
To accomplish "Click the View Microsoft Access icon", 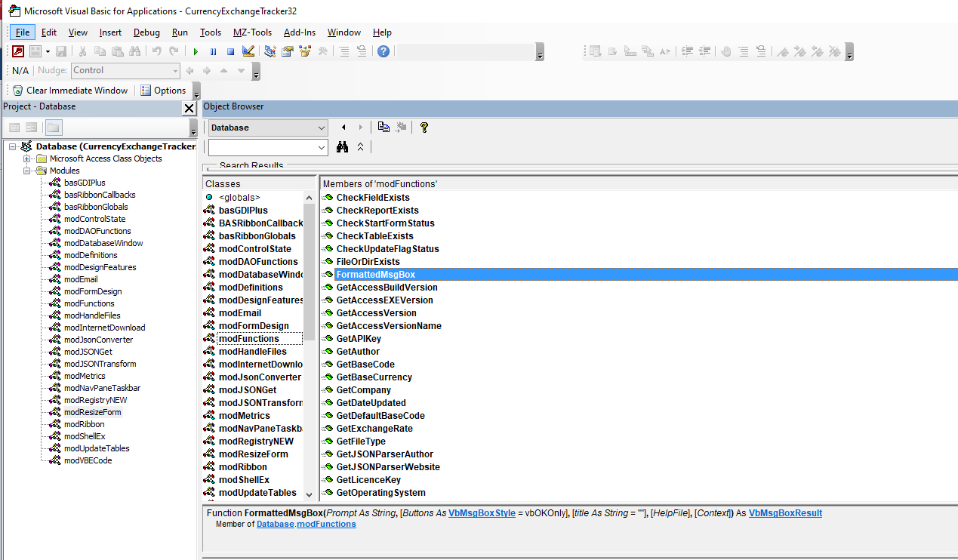I will point(17,51).
